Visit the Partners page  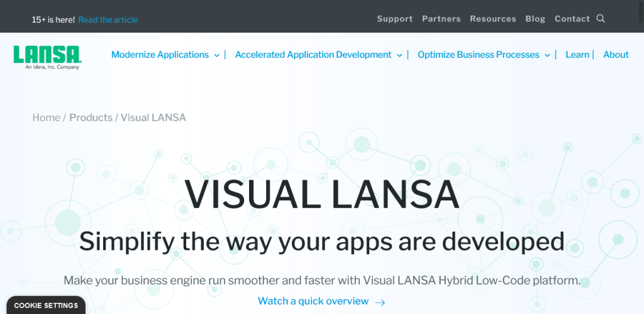click(441, 19)
